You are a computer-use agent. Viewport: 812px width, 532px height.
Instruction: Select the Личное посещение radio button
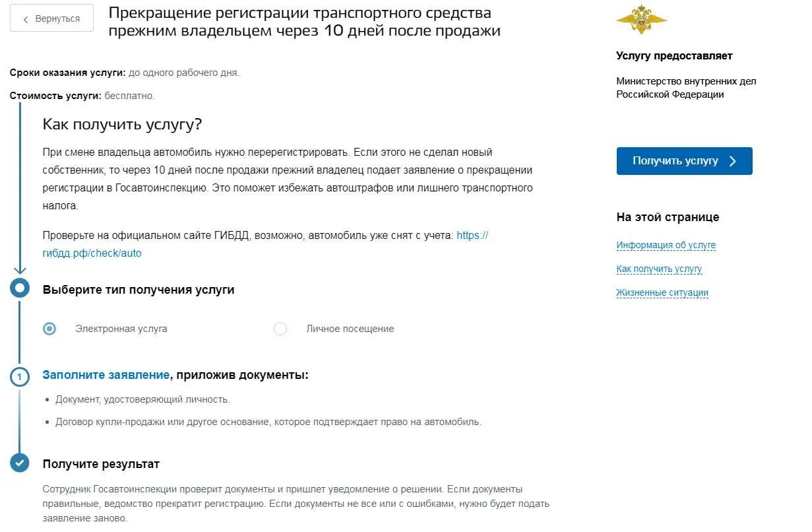[280, 329]
